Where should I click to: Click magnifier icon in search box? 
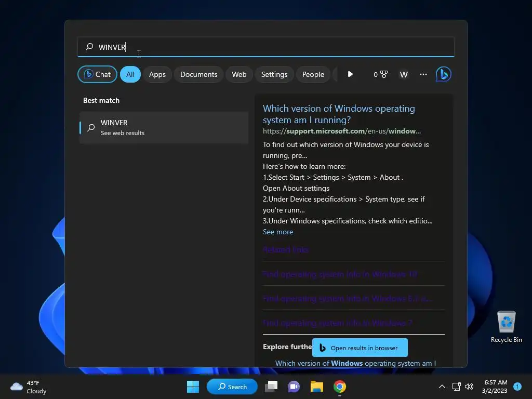coord(89,47)
